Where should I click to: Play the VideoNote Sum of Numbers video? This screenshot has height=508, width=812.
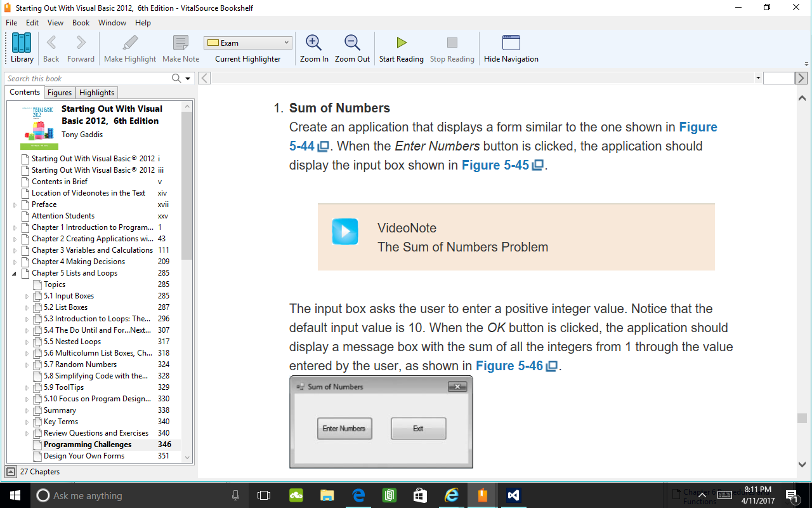(345, 231)
